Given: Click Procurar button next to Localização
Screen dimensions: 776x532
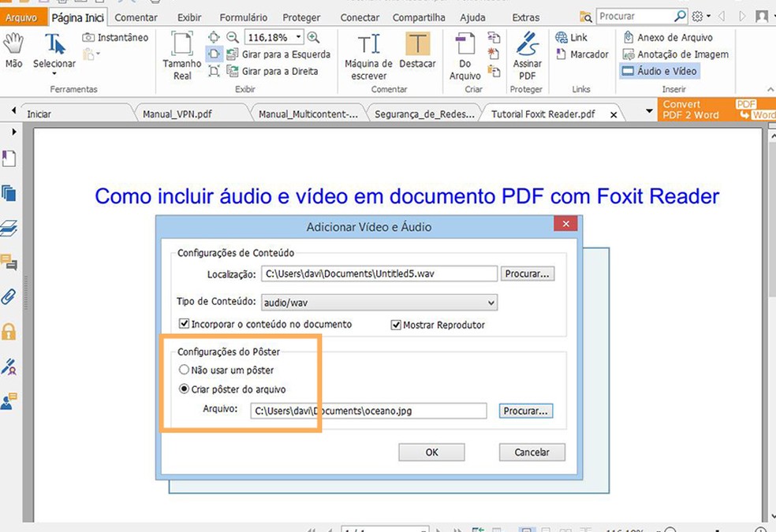Looking at the screenshot, I should tap(527, 273).
